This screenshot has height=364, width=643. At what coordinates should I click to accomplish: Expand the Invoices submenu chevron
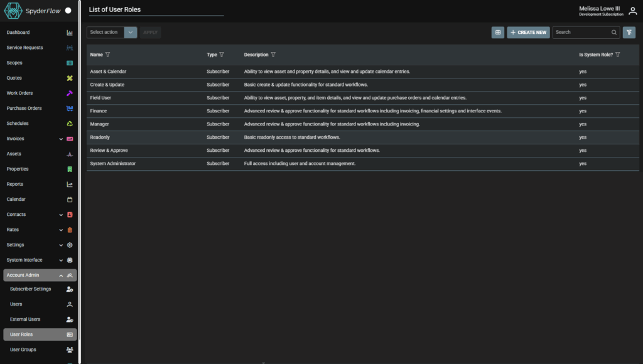(x=61, y=139)
